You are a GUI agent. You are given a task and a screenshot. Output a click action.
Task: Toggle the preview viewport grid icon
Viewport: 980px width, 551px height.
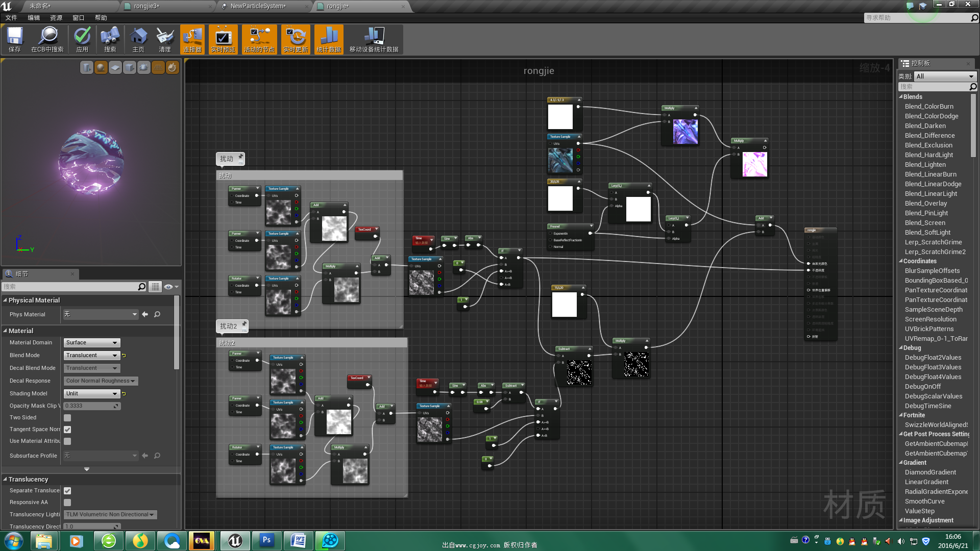(x=158, y=67)
